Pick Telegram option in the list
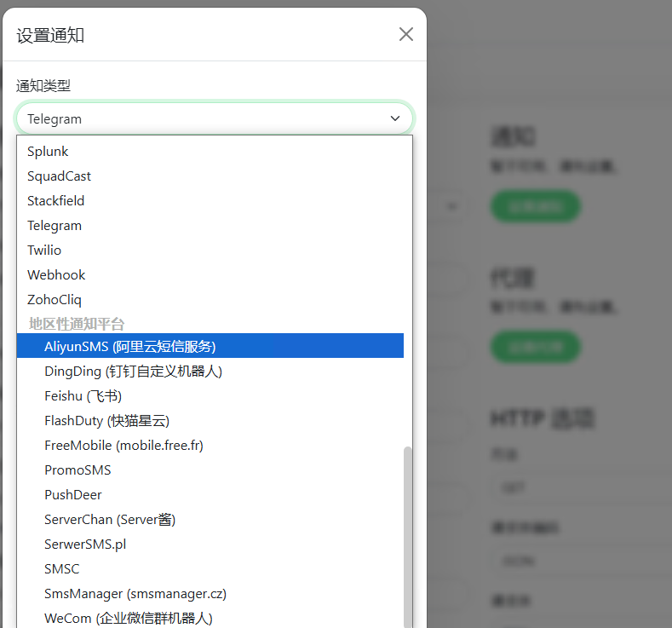Image resolution: width=672 pixels, height=628 pixels. click(x=210, y=226)
